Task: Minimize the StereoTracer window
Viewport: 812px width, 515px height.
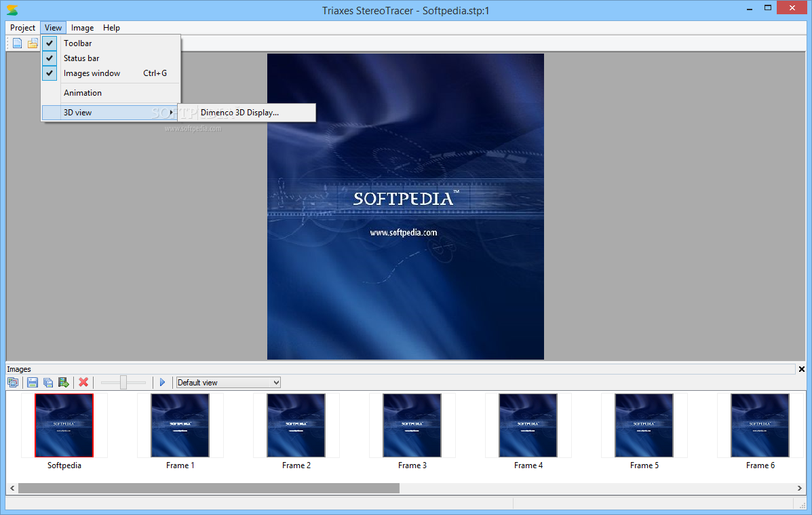Action: click(x=750, y=8)
